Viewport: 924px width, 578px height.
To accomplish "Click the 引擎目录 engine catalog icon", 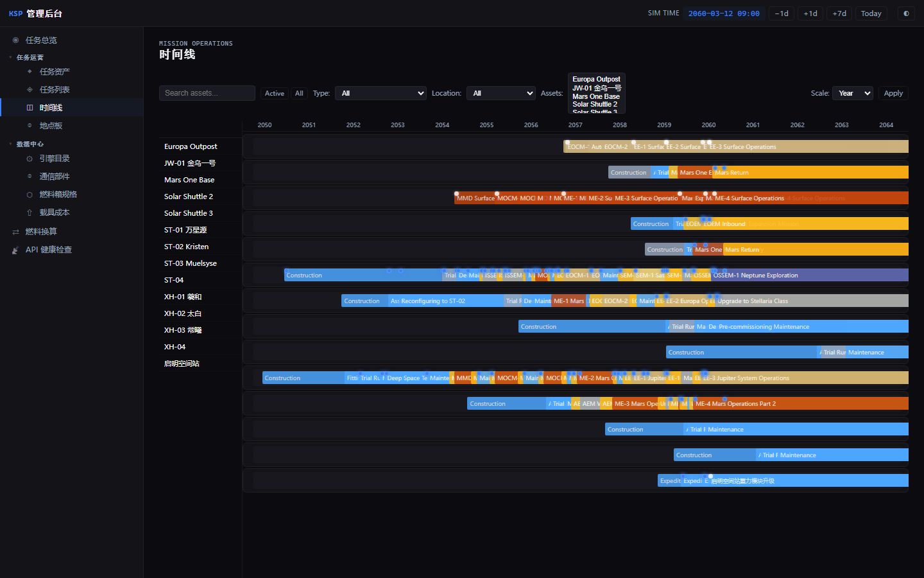I will tap(30, 158).
